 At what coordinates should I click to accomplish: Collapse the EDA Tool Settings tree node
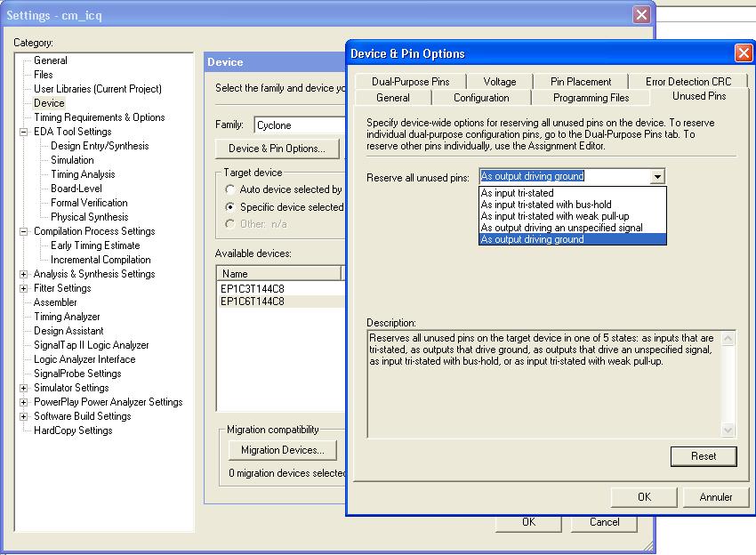[23, 132]
